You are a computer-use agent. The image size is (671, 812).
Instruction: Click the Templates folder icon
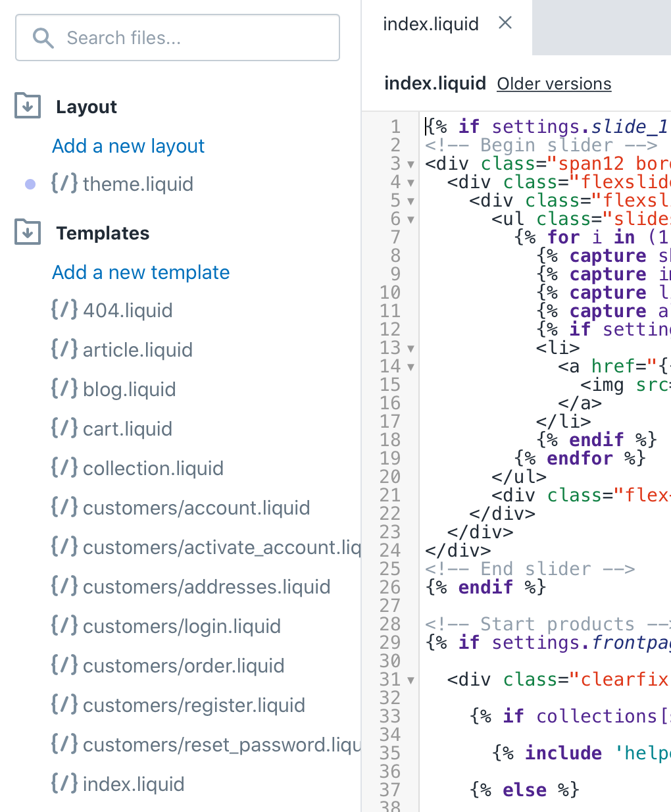(x=28, y=232)
